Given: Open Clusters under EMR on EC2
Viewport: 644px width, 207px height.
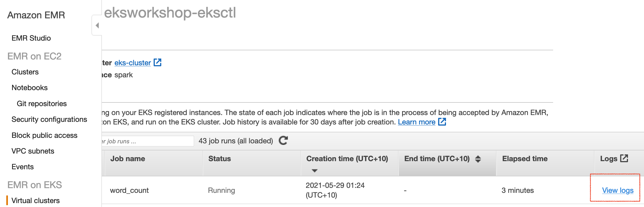Looking at the screenshot, I should coord(25,72).
